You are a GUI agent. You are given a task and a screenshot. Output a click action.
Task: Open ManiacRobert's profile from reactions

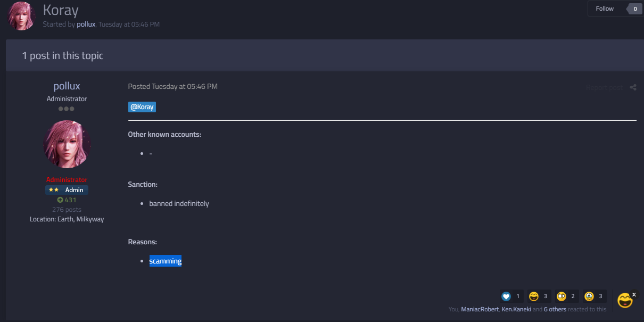480,309
